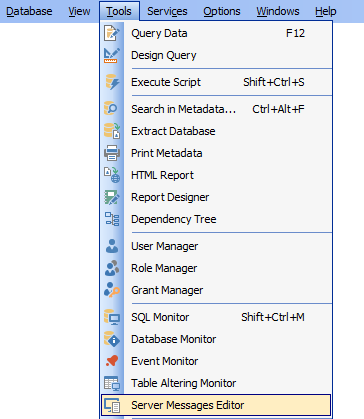Select the Design Query entry

point(216,55)
